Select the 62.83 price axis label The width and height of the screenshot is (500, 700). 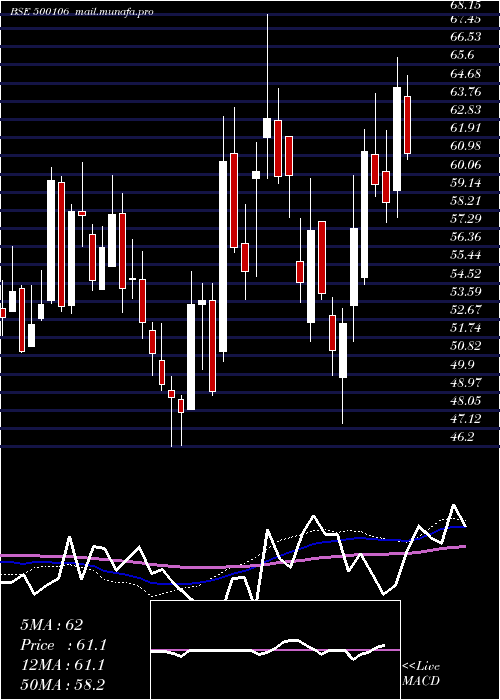pos(466,110)
